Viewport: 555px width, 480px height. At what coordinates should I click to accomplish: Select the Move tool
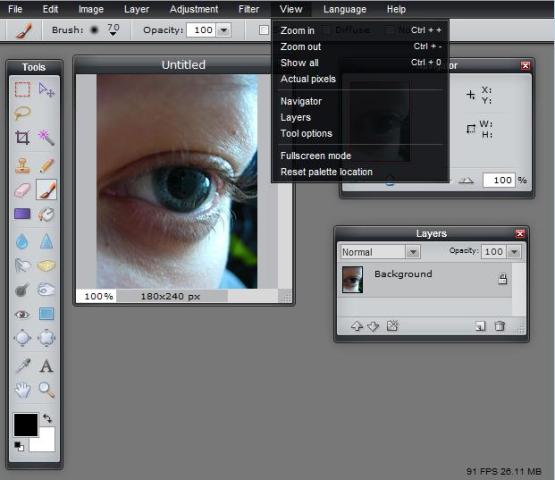point(46,89)
